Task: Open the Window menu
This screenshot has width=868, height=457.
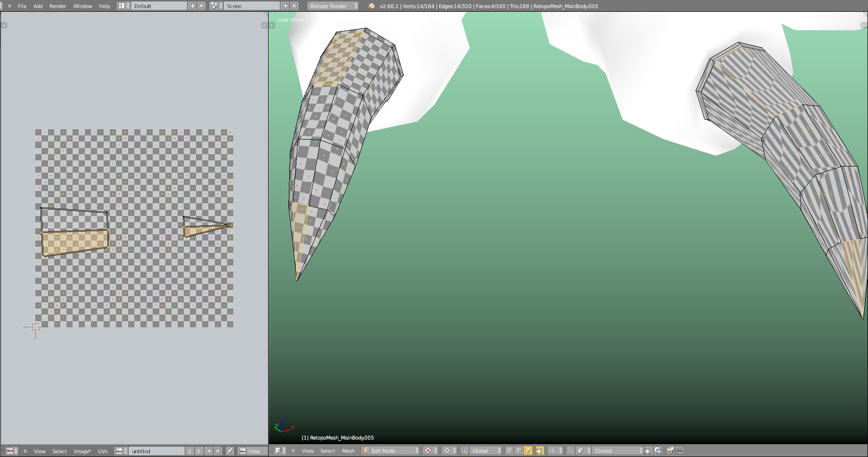Action: click(x=83, y=6)
